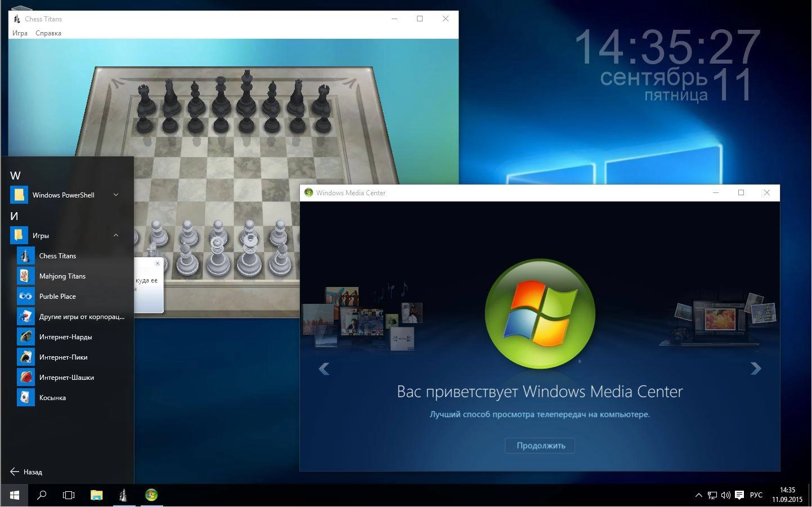Click the green Windows Media Center logo orb

point(540,313)
